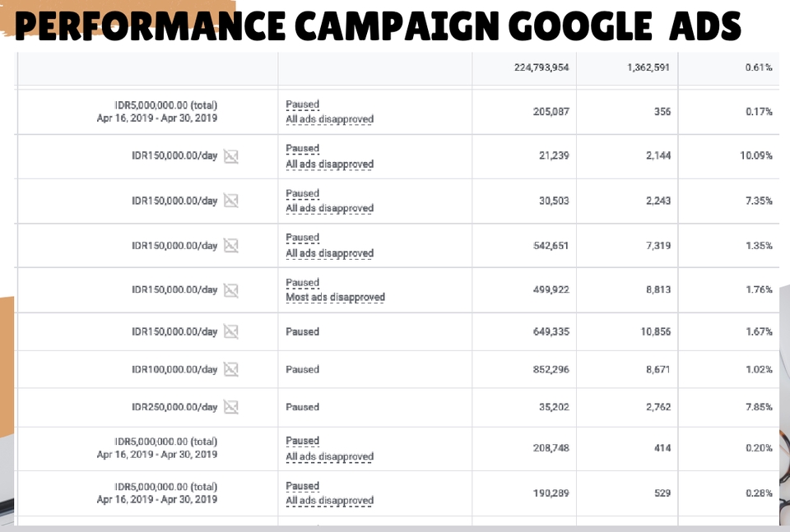Click total impressions value 224,793,954
Viewport: 790px width, 532px height.
pyautogui.click(x=541, y=67)
